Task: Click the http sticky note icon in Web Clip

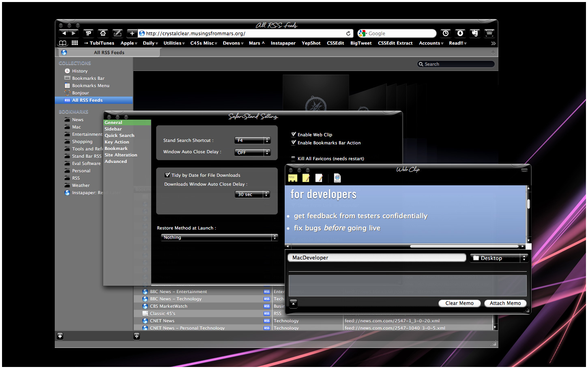Action: 292,178
